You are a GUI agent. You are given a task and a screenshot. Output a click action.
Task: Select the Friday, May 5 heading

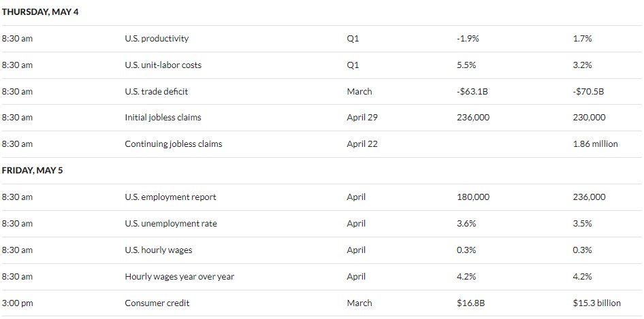coord(32,170)
